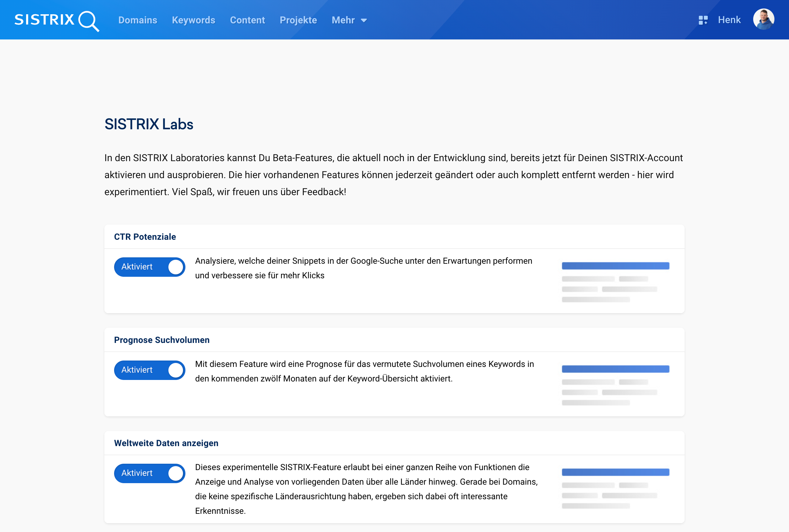The width and height of the screenshot is (789, 532).
Task: Click the SISTRIX Labs page title
Action: [149, 124]
